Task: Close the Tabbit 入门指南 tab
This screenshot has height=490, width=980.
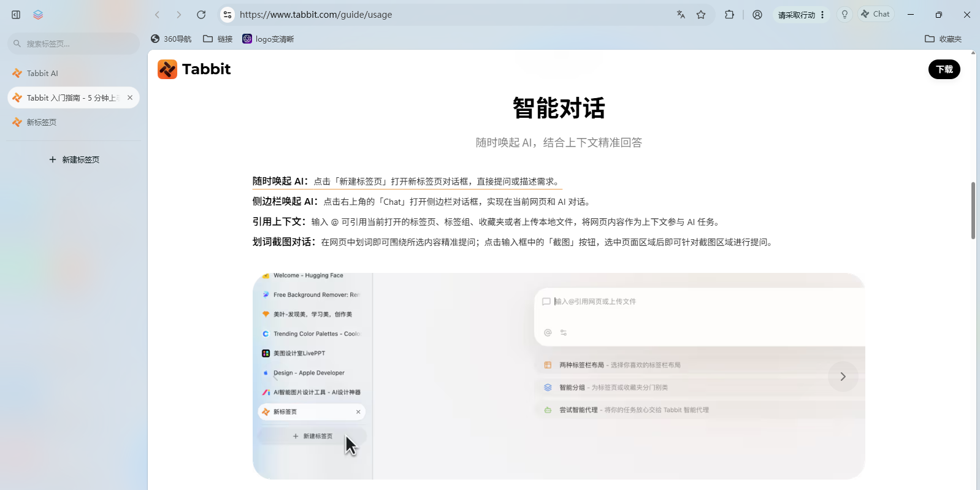Action: pyautogui.click(x=130, y=98)
